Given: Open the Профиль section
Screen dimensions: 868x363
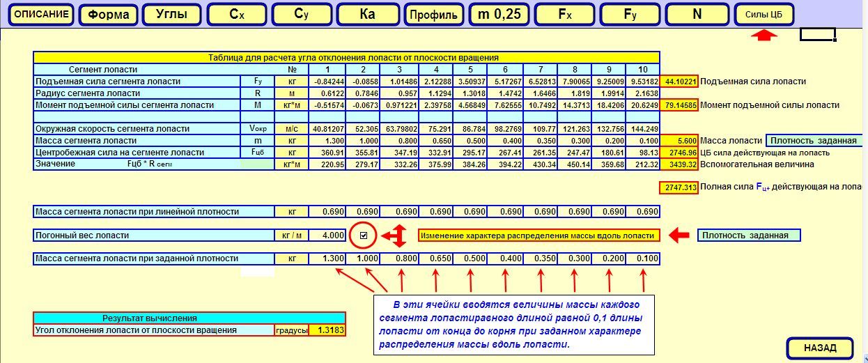Looking at the screenshot, I should tap(433, 15).
